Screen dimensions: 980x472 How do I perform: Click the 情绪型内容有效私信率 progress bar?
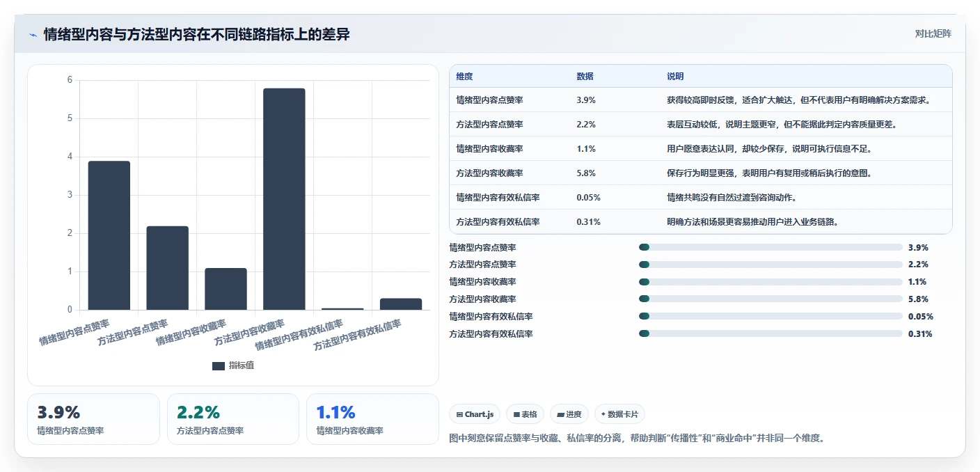tap(770, 317)
